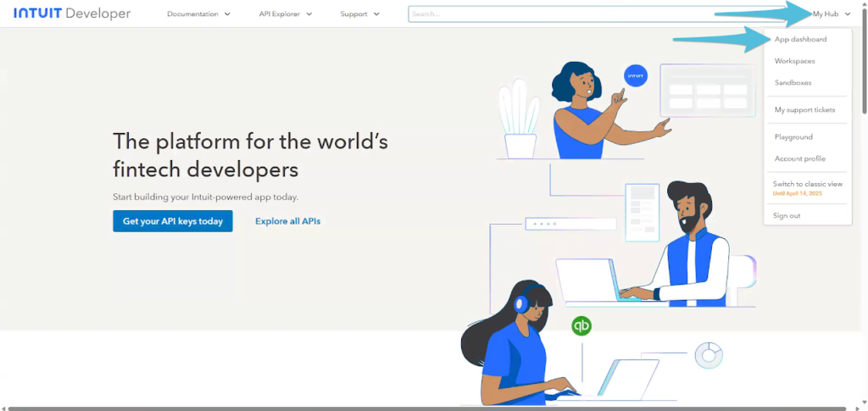Open the Playground menu item
Image resolution: width=868 pixels, height=411 pixels.
pos(793,136)
